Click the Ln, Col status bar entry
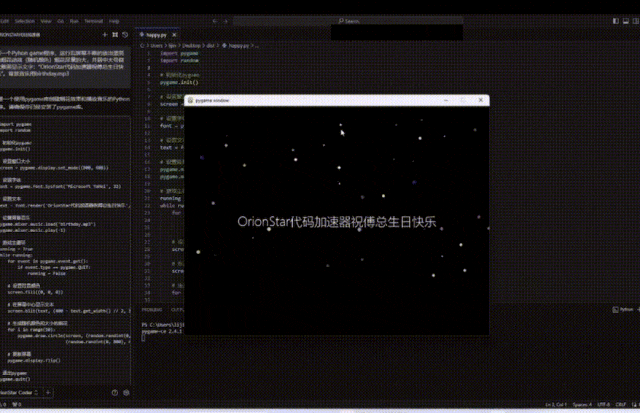Image resolution: width=640 pixels, height=413 pixels. [x=556, y=405]
